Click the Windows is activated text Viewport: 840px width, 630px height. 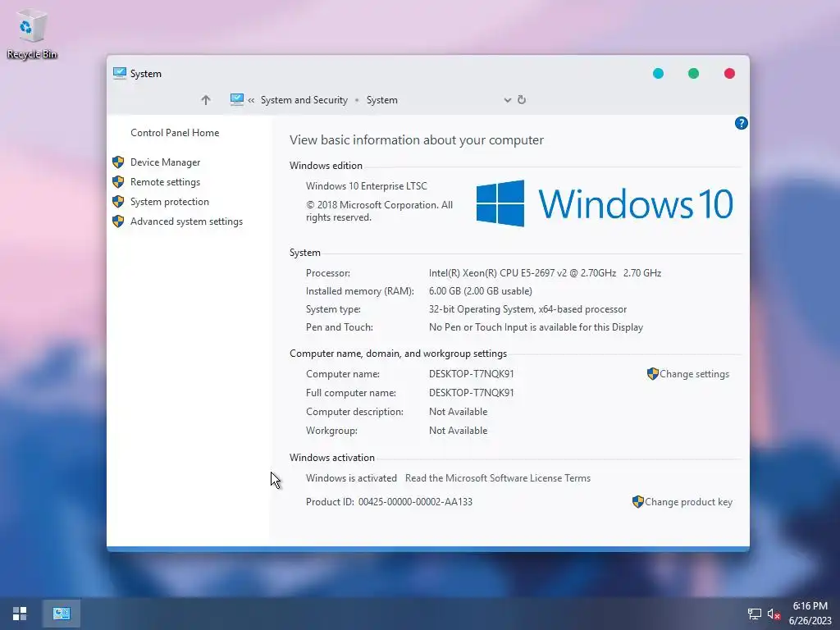(x=351, y=478)
